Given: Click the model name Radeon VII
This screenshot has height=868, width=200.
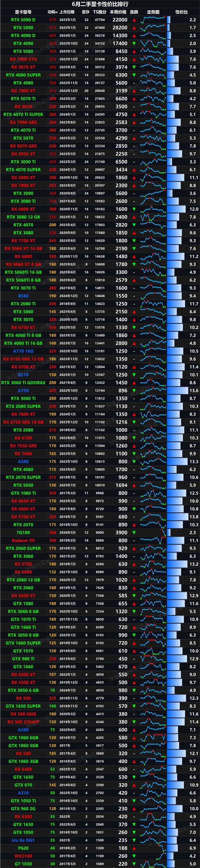Looking at the screenshot, I should (x=23, y=540).
